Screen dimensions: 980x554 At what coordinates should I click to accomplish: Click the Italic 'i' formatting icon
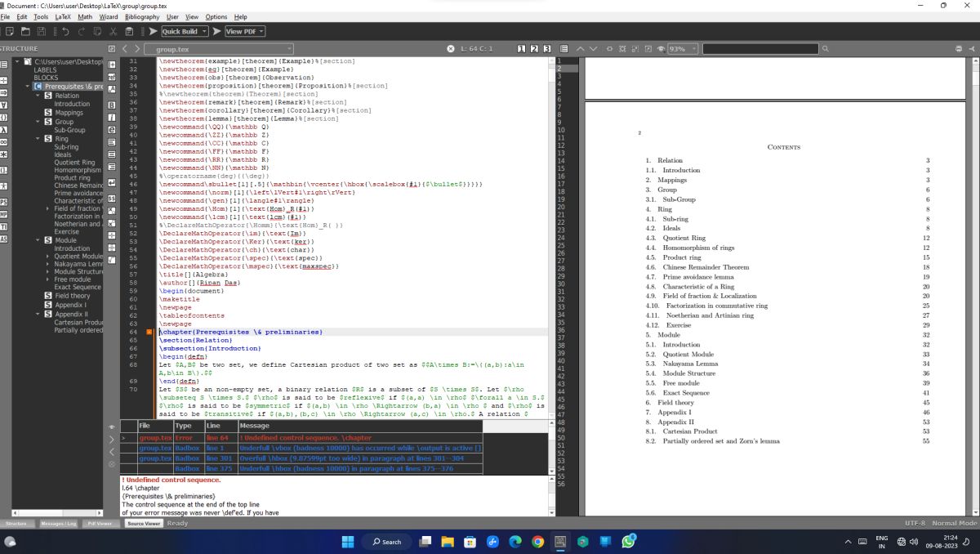coord(111,118)
